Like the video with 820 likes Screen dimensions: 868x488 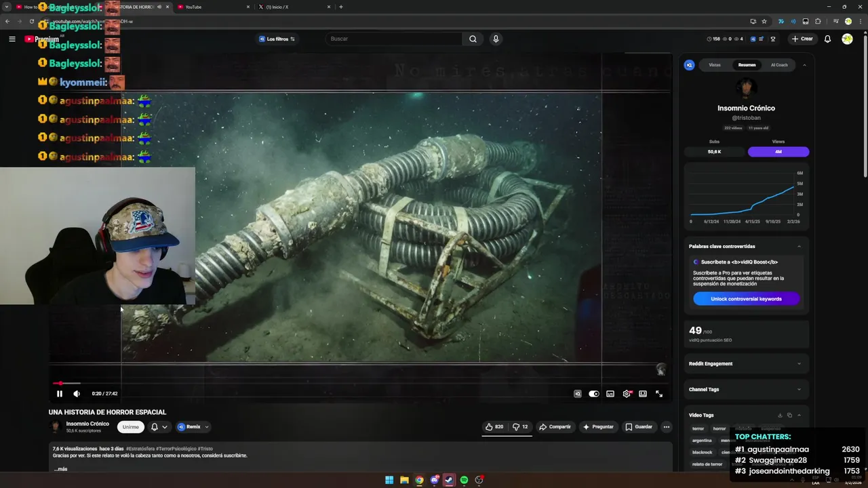coord(494,427)
